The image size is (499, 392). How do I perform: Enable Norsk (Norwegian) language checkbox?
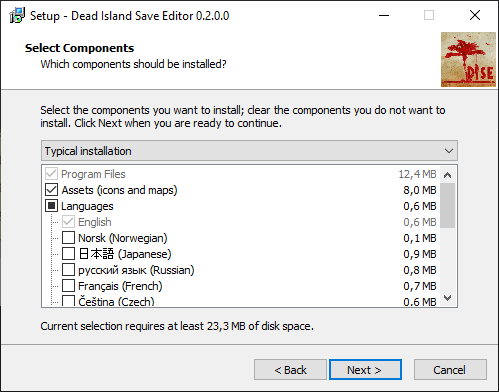[x=68, y=238]
